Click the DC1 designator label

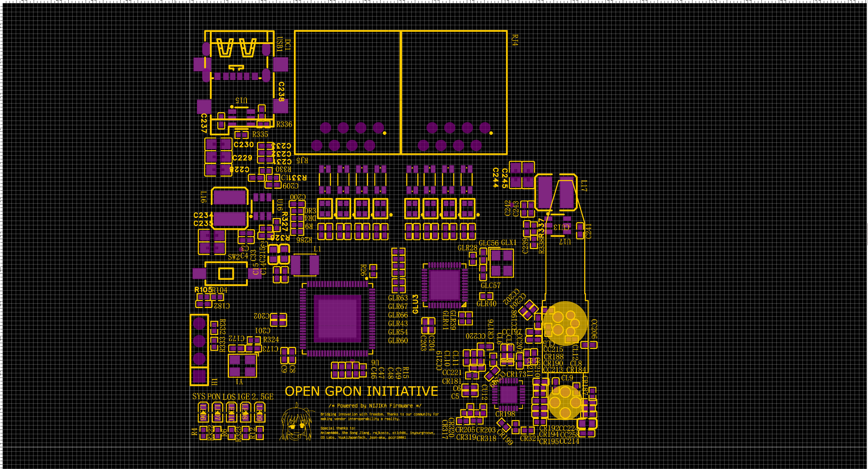pyautogui.click(x=287, y=44)
